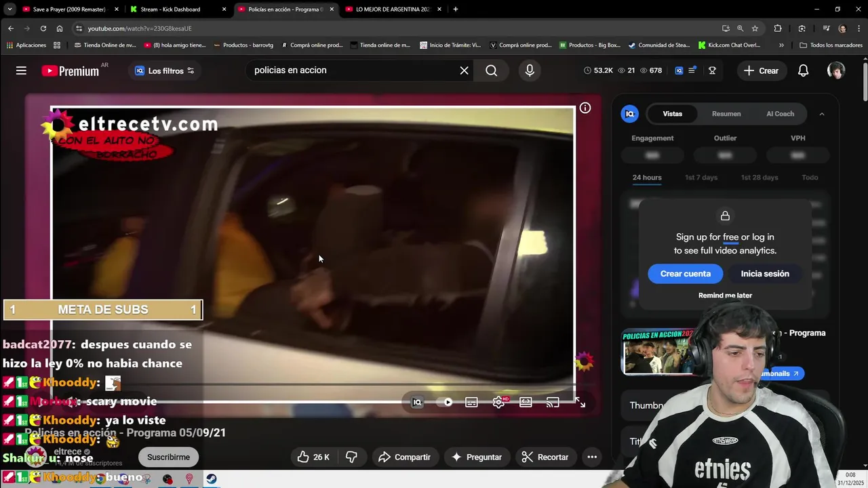Open 'Kick.com Chat Overl...' bookmark

tap(729, 45)
